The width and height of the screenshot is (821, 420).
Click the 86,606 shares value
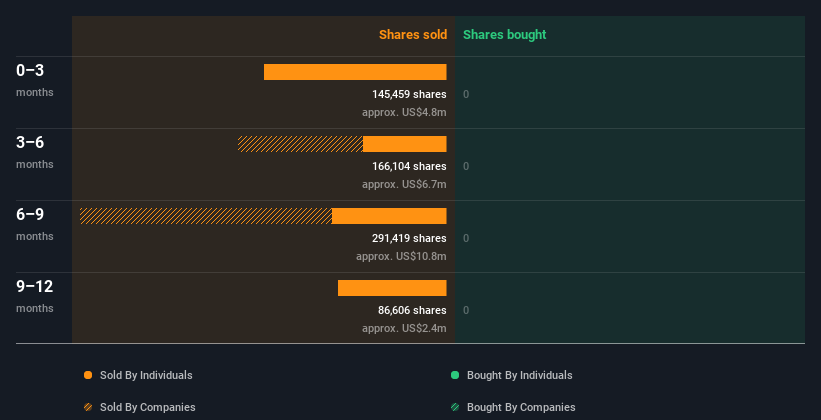(x=412, y=311)
